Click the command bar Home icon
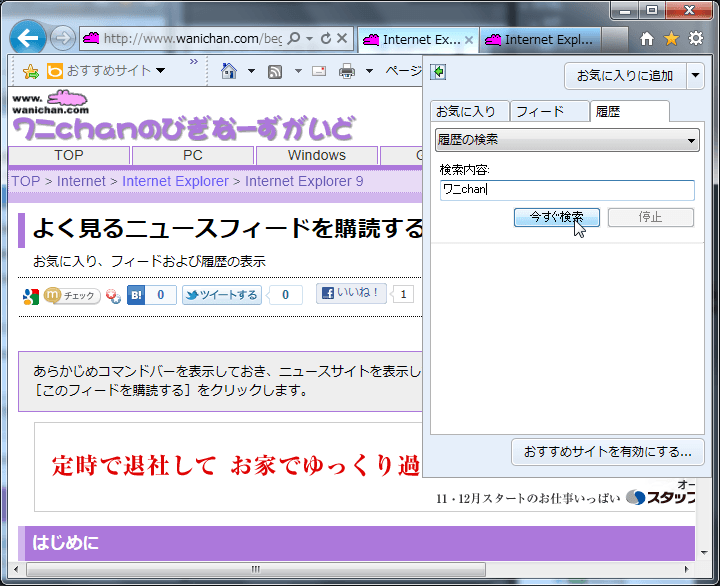The height and width of the screenshot is (586, 720). point(229,71)
